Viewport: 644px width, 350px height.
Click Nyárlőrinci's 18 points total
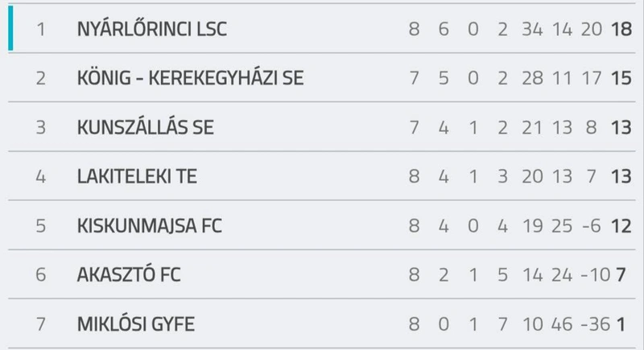click(621, 30)
